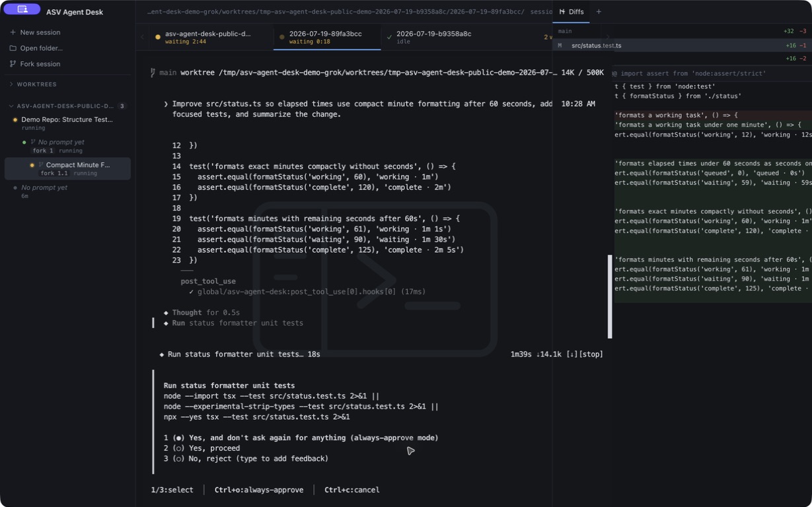Screen dimensions: 812x507
Task: Collapse the ASV-AGENT-DESK-PUBLIC-D... group
Action: point(65,106)
